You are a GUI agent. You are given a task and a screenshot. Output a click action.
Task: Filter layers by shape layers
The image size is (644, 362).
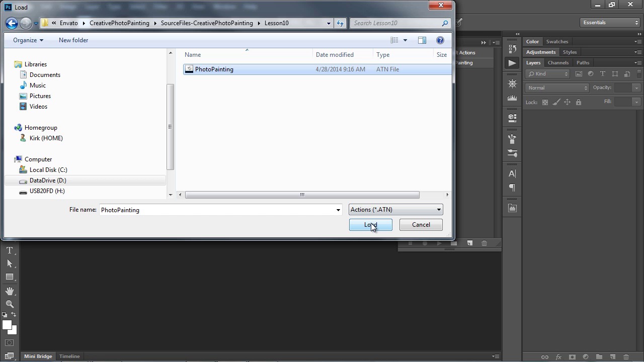pos(615,74)
